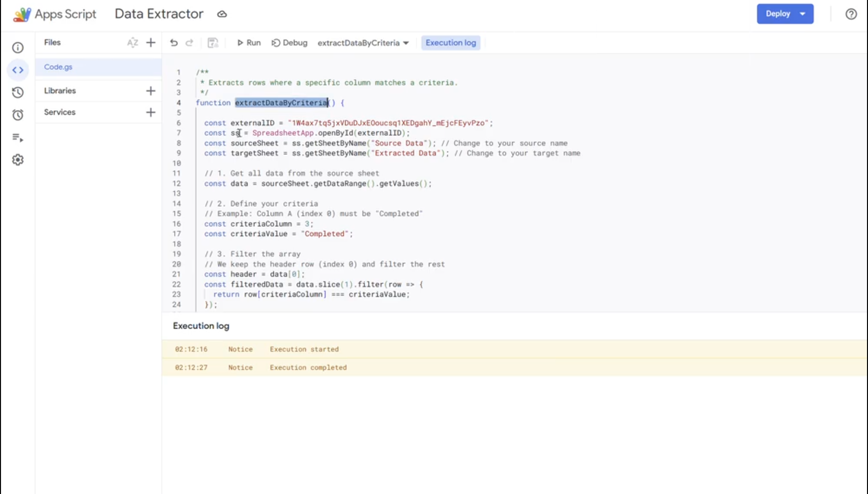Expand the Deploy options dropdown

(x=802, y=14)
